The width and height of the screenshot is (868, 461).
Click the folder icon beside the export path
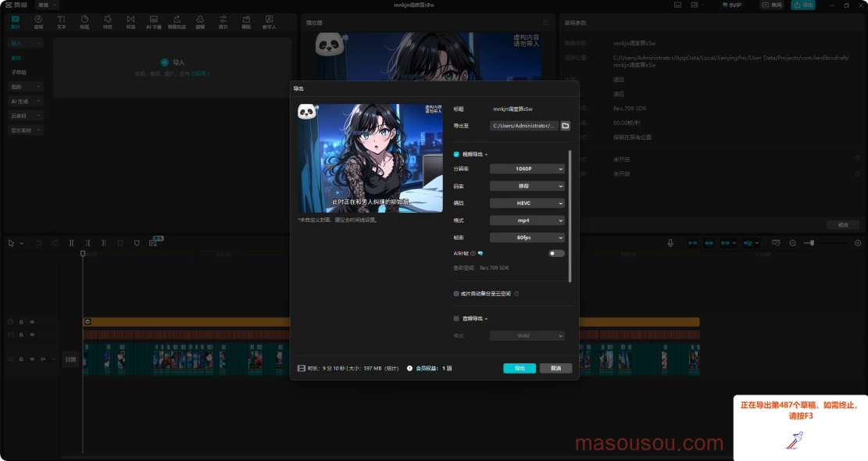565,126
